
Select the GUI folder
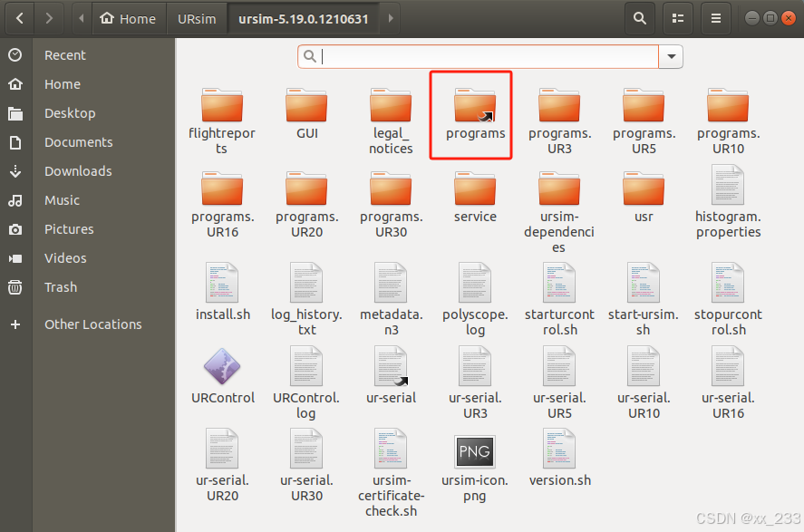click(x=306, y=114)
